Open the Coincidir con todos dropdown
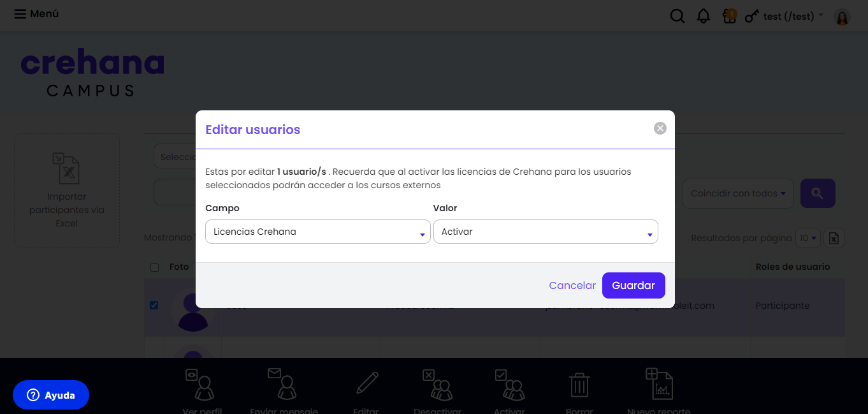This screenshot has width=868, height=414. tap(738, 193)
